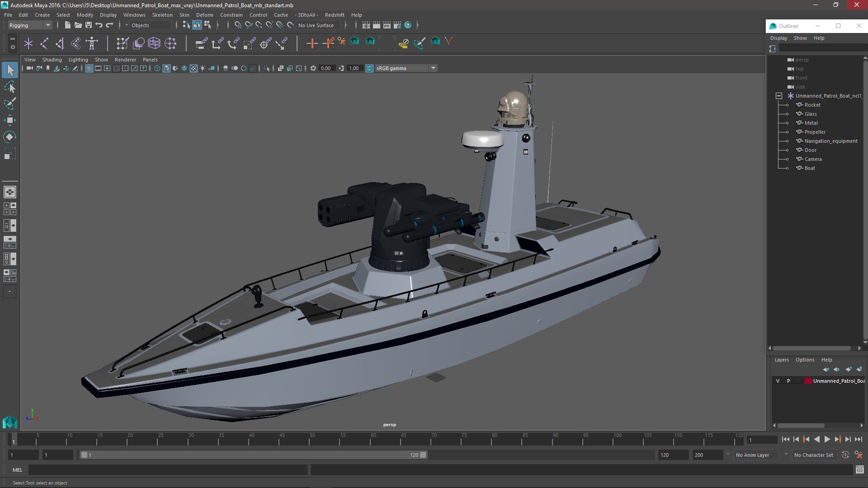Click the Undo arrow icon
This screenshot has width=868, height=488.
click(x=99, y=25)
